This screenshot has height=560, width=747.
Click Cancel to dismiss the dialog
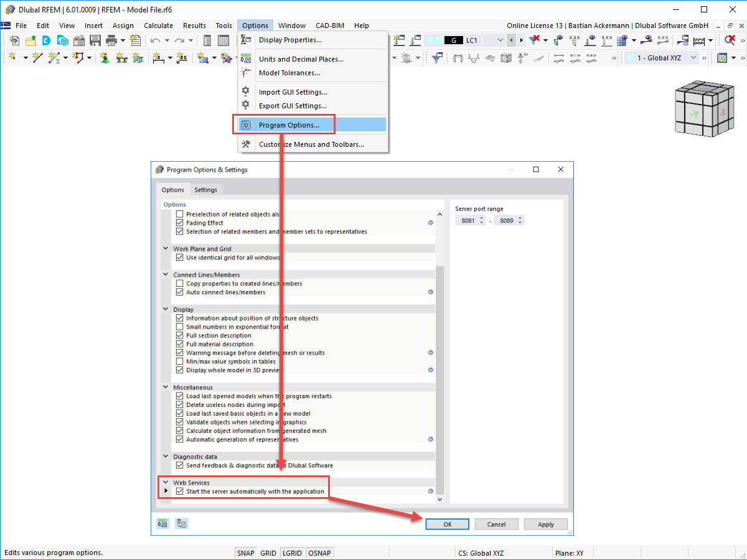coord(496,524)
